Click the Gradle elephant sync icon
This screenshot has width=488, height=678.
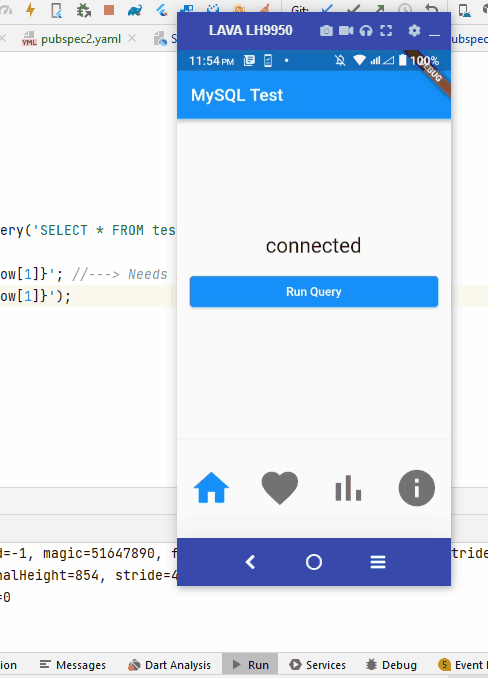(135, 10)
